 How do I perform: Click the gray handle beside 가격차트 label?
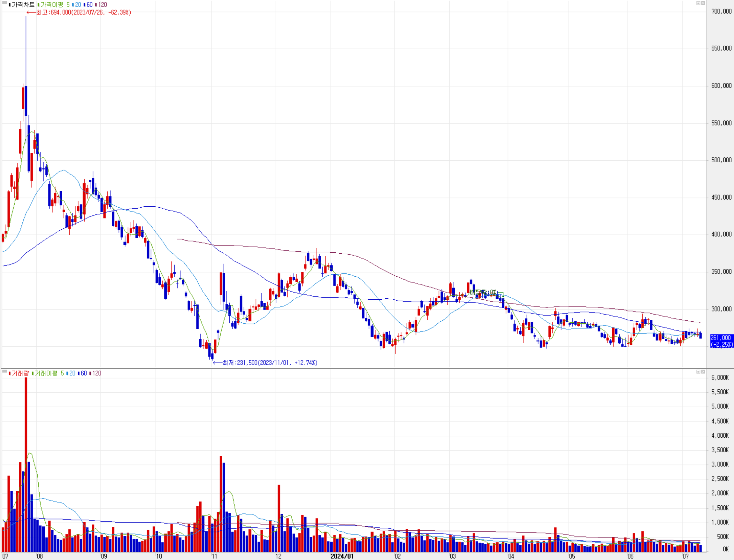(4, 3)
